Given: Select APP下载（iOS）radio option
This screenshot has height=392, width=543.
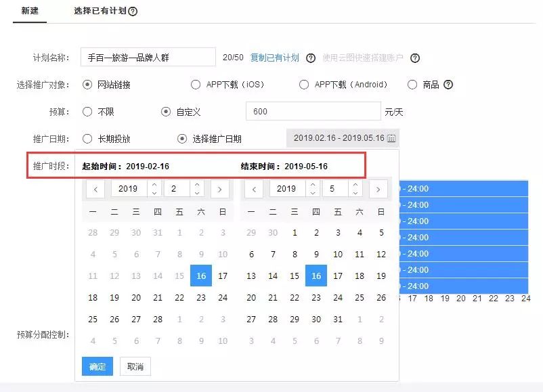Looking at the screenshot, I should click(x=196, y=85).
